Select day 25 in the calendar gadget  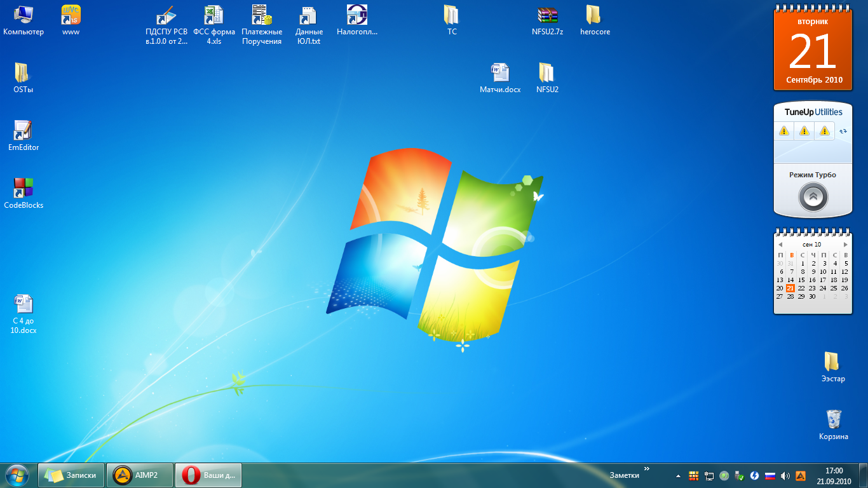[834, 288]
